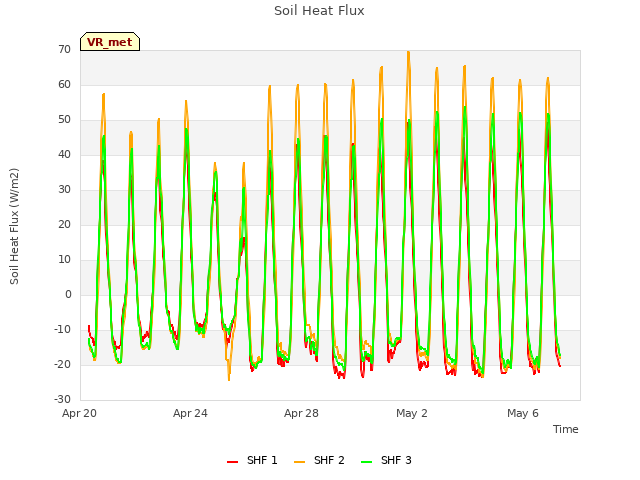The width and height of the screenshot is (640, 480).
Task: Click the lowest orange dip near -24
Action: [229, 380]
